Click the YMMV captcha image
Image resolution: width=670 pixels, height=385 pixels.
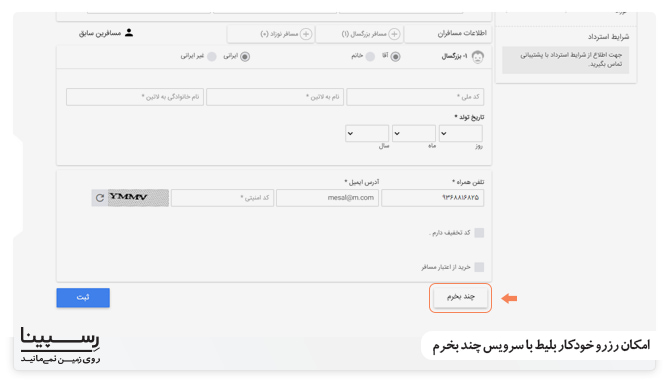pyautogui.click(x=138, y=198)
